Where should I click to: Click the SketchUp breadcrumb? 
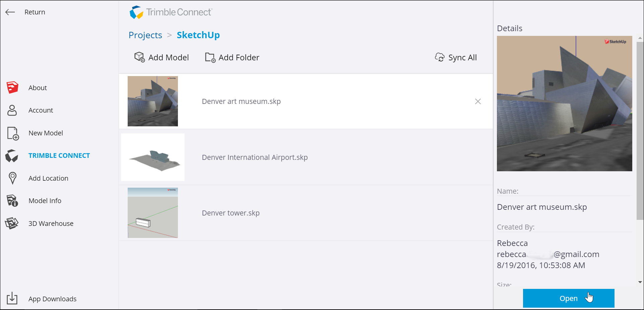pyautogui.click(x=198, y=35)
